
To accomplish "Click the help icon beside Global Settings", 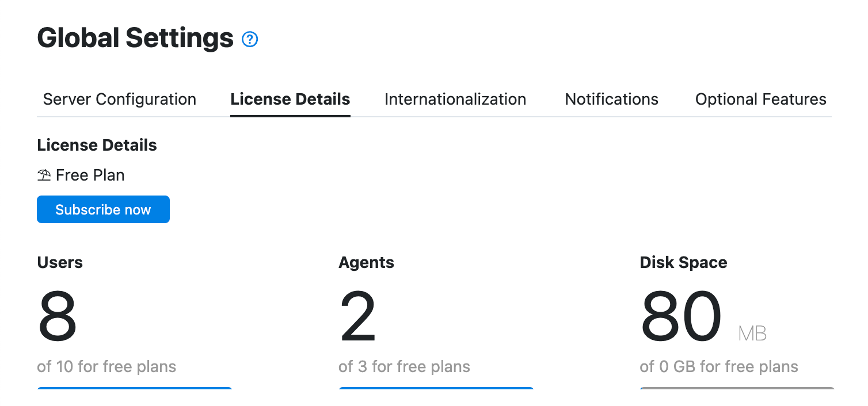I will tap(250, 39).
